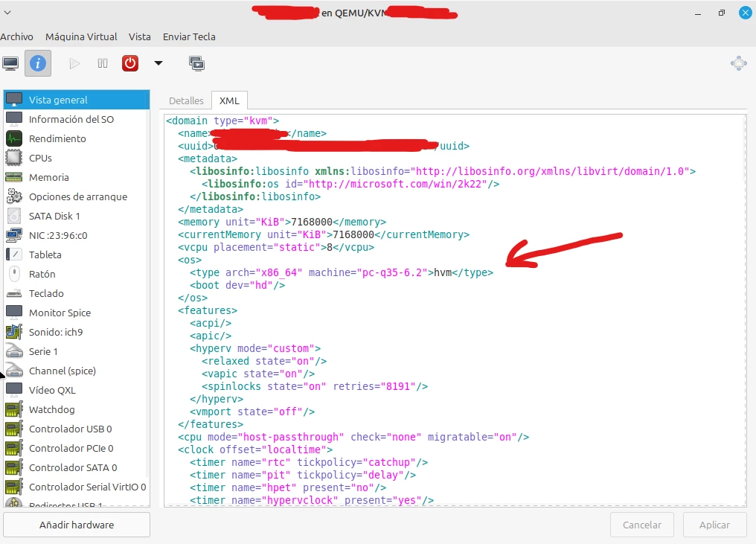
Task: Click the currentMemory XML line
Action: point(324,234)
